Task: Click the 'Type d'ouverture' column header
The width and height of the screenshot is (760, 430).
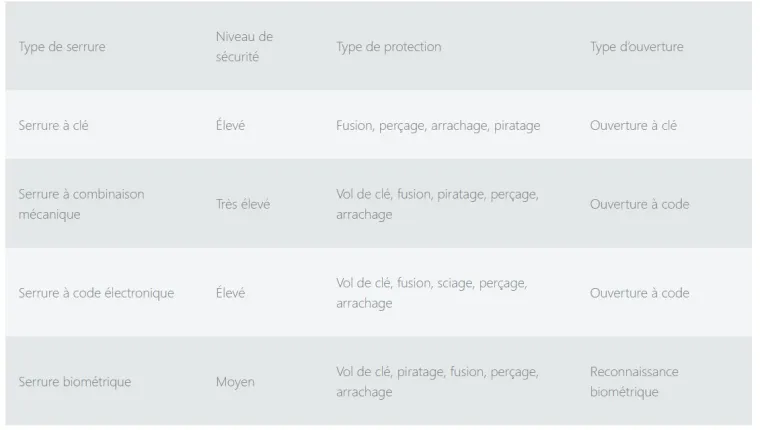Action: [x=636, y=47]
